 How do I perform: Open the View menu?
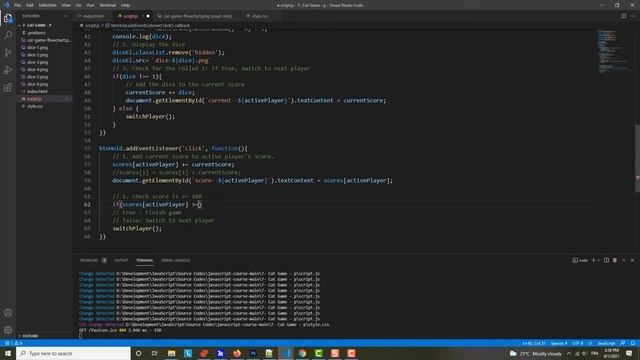pos(66,5)
